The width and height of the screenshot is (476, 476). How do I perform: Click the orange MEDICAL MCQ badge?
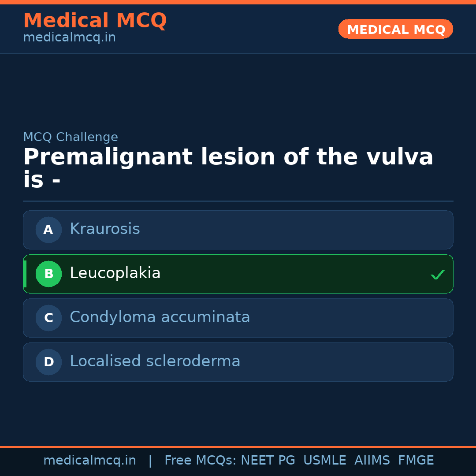tap(395, 29)
